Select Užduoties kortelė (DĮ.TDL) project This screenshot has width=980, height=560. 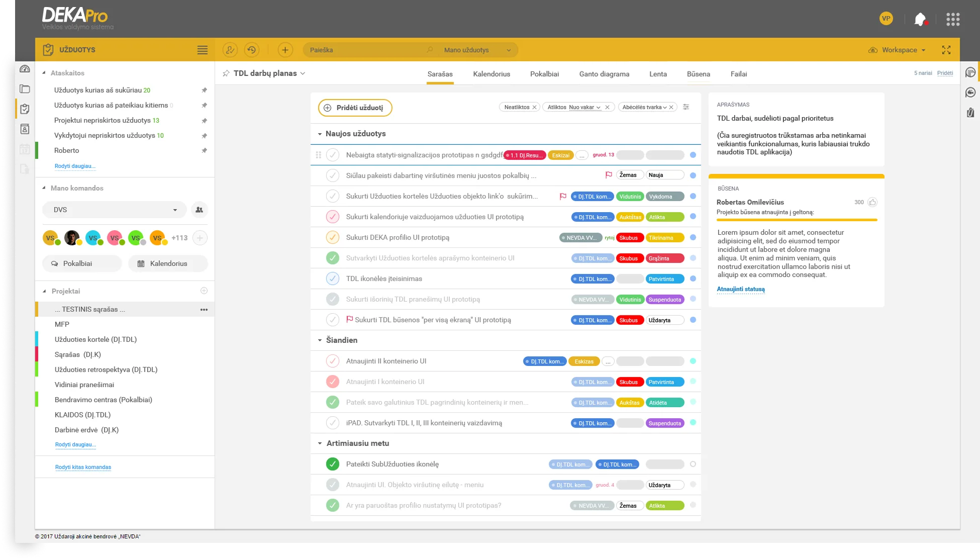pyautogui.click(x=95, y=339)
